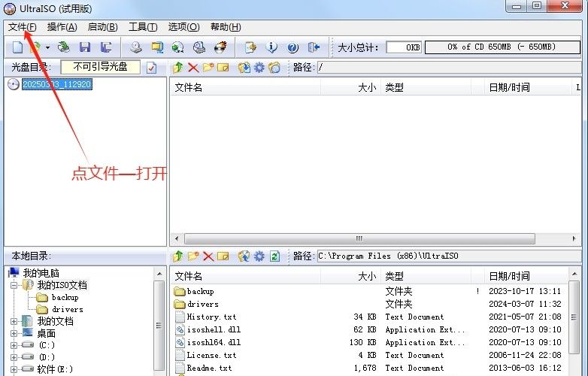
Task: Expand the 桌面 tree node
Action: pos(14,333)
